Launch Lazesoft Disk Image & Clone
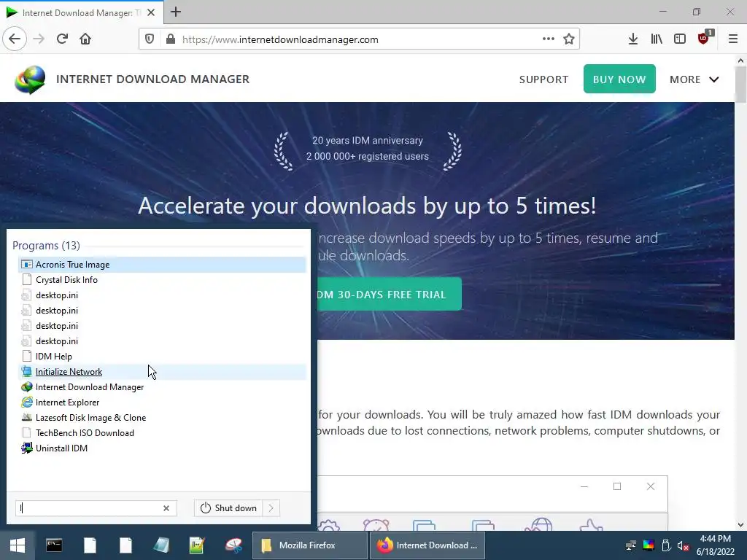This screenshot has width=747, height=560. 162,417
